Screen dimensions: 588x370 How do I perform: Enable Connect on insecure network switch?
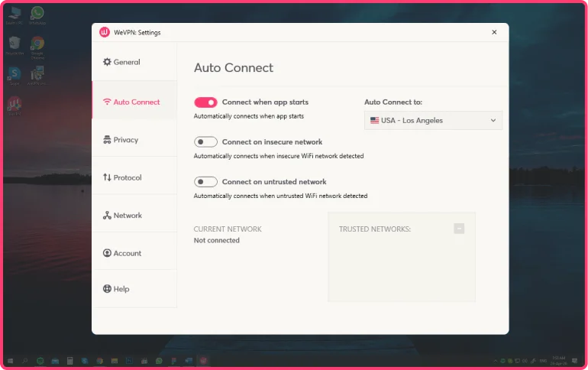click(205, 142)
